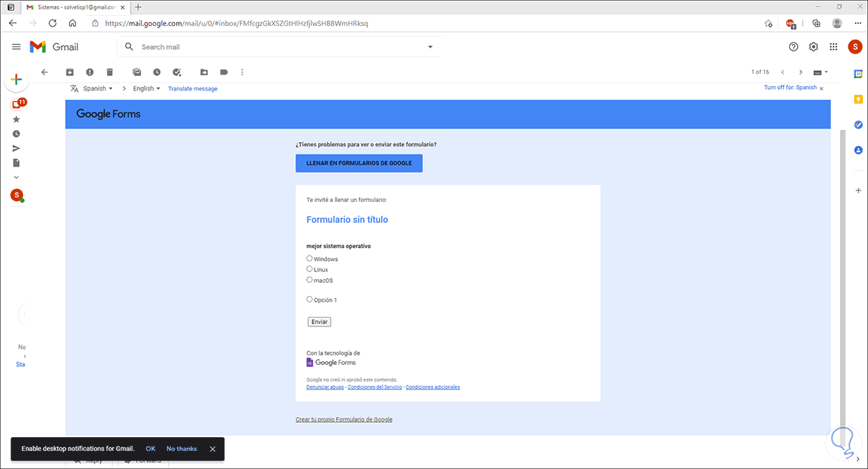This screenshot has width=868, height=469.
Task: Open Condiciones del Servicio link
Action: coord(375,387)
